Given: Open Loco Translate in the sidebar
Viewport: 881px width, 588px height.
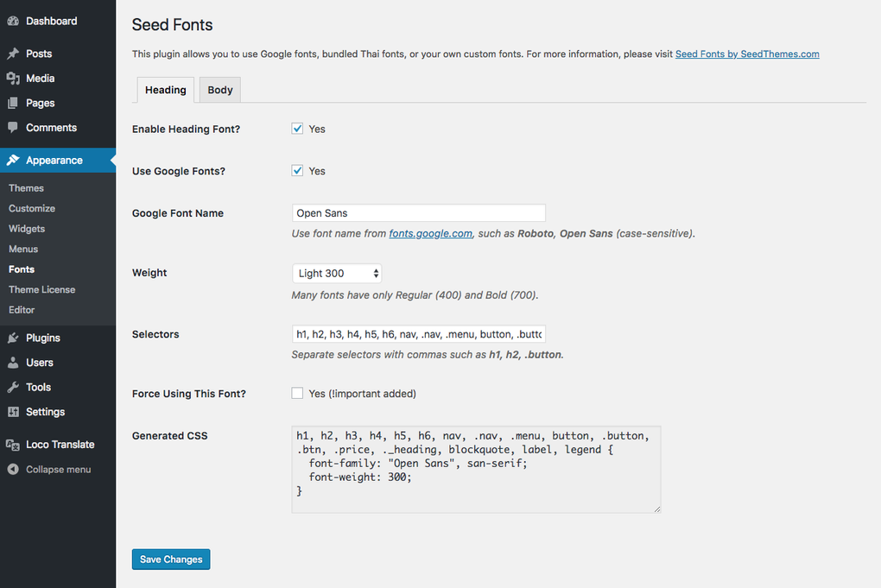Looking at the screenshot, I should pos(12,444).
